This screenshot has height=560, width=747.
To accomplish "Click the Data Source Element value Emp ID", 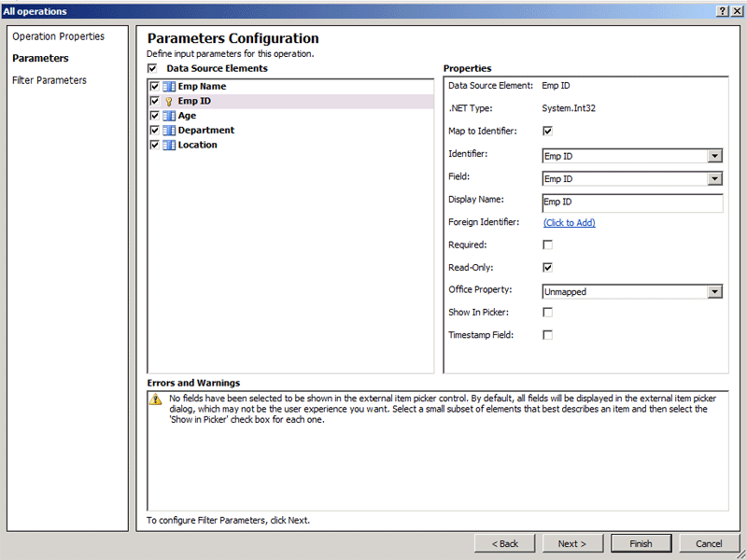I will click(556, 86).
